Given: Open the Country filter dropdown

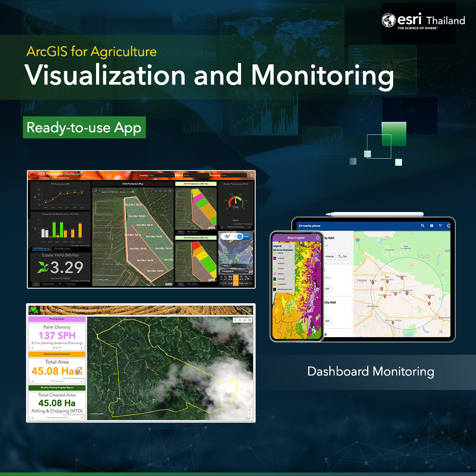Looking at the screenshot, I should [161, 175].
